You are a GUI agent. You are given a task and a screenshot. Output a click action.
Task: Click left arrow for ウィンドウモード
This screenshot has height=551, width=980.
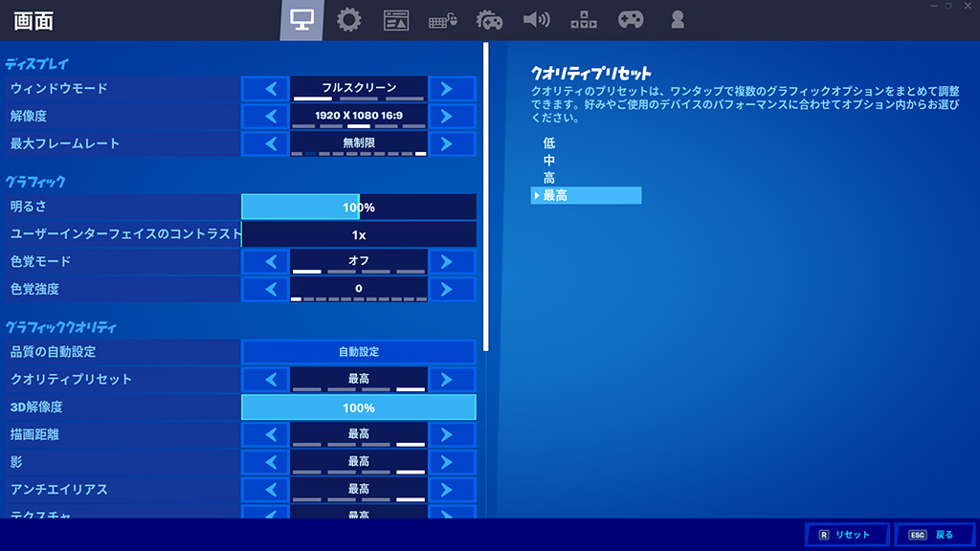click(265, 89)
